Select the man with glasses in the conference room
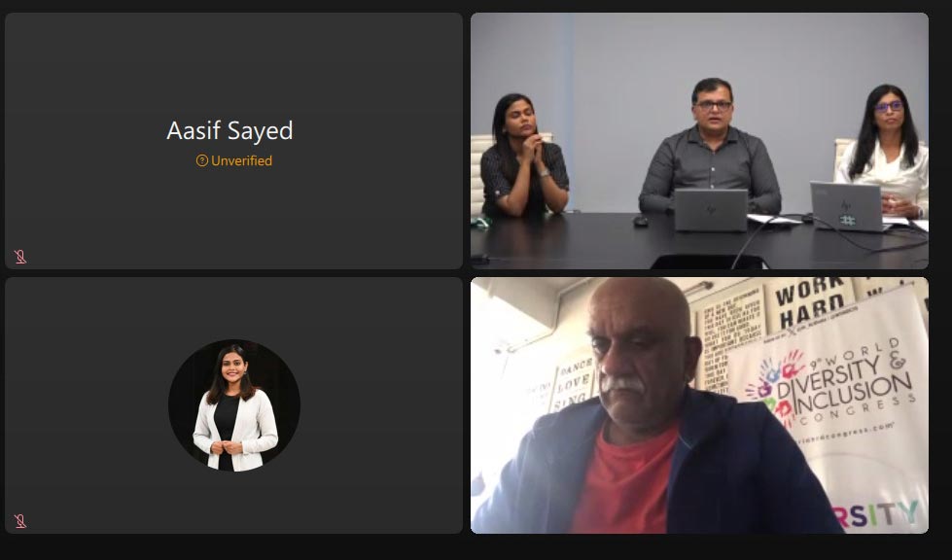 [710, 148]
